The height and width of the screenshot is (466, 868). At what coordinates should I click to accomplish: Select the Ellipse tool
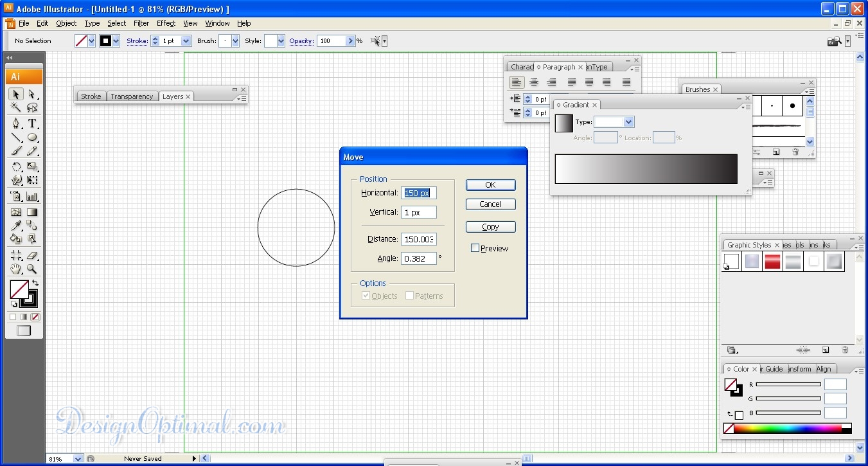tap(32, 138)
